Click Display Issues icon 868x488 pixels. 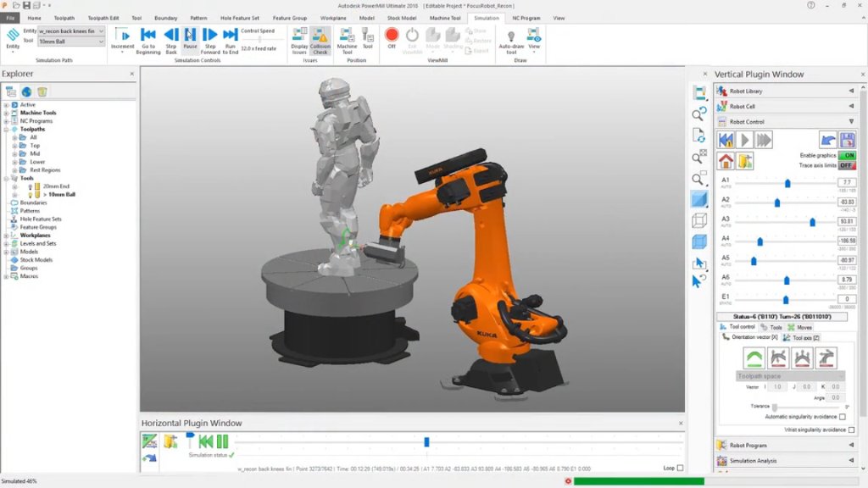pyautogui.click(x=299, y=36)
